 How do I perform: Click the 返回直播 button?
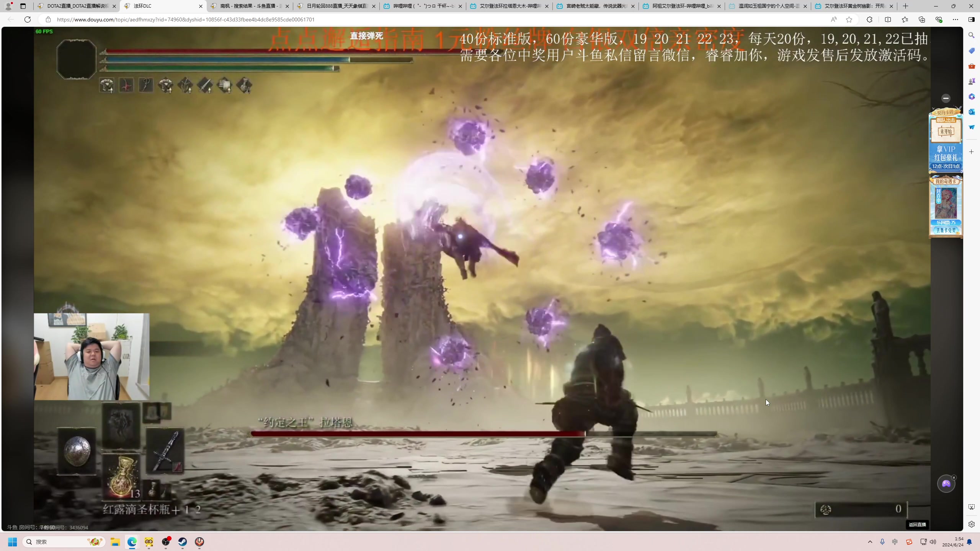coord(917,525)
